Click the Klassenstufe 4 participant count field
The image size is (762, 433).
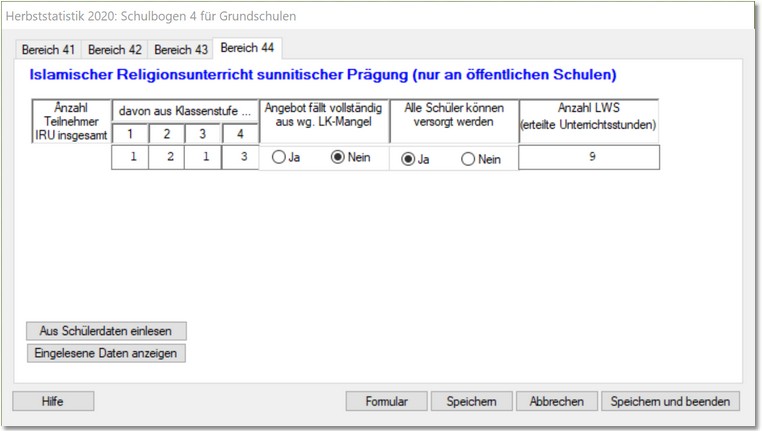(240, 157)
